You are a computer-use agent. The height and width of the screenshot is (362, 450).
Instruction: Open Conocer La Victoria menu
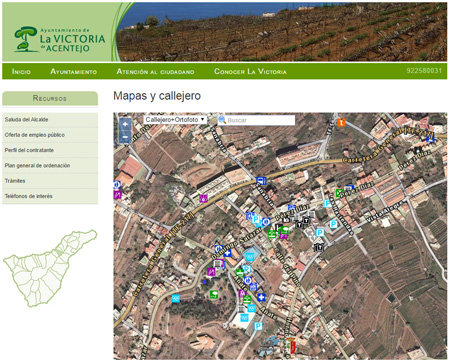click(250, 71)
